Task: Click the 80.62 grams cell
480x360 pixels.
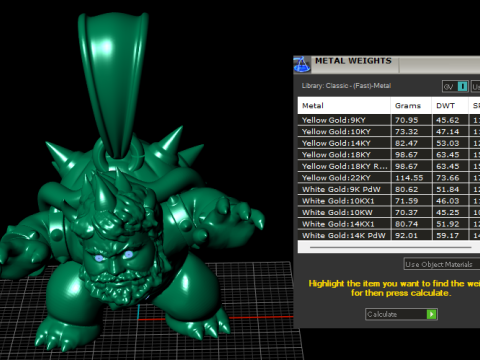Action: point(411,189)
